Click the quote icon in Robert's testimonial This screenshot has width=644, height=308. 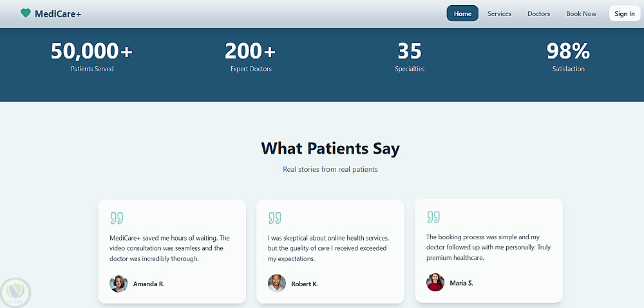click(x=275, y=218)
